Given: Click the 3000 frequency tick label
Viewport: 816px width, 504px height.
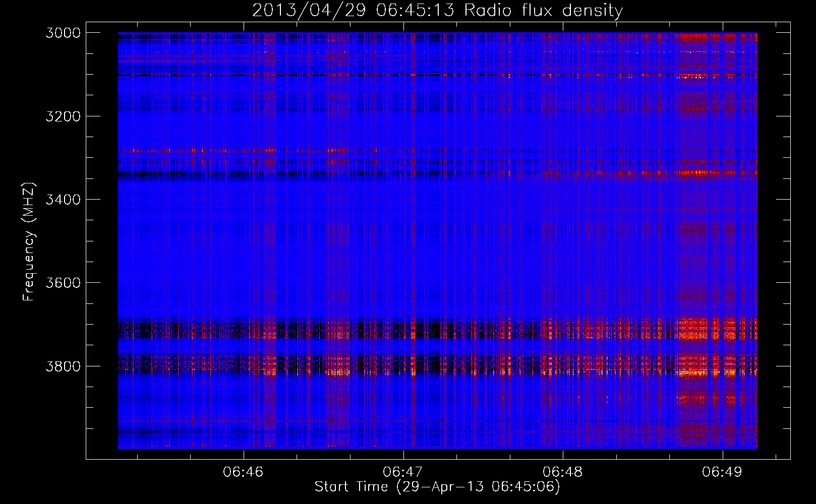Looking at the screenshot, I should click(63, 33).
